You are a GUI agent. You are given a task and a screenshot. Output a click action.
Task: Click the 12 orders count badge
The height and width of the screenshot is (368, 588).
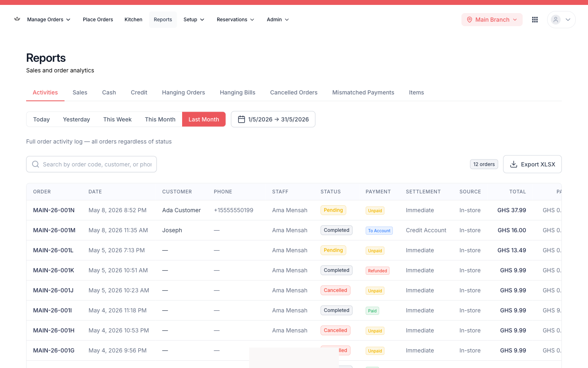(x=484, y=164)
